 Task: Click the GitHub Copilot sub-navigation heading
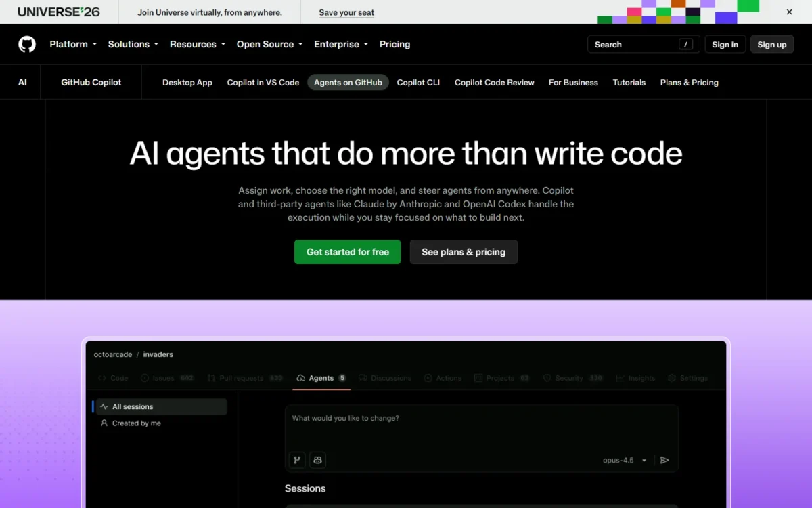[x=91, y=83]
